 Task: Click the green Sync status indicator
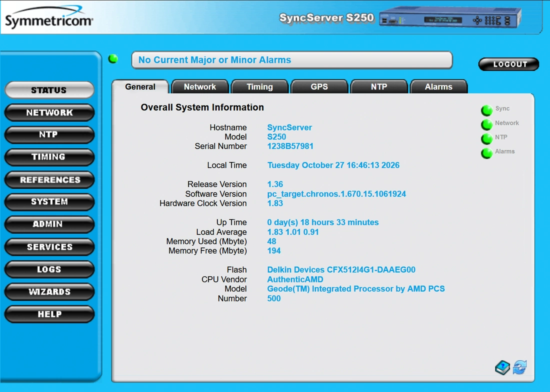point(486,110)
